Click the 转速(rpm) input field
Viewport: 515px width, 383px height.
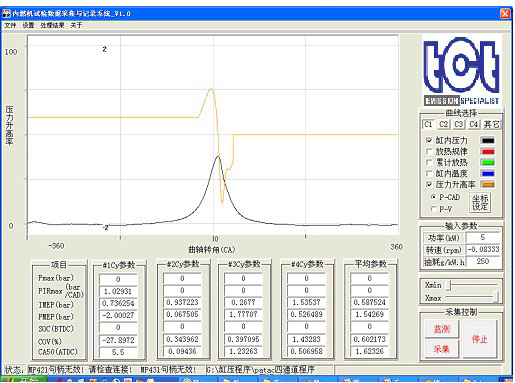(483, 249)
